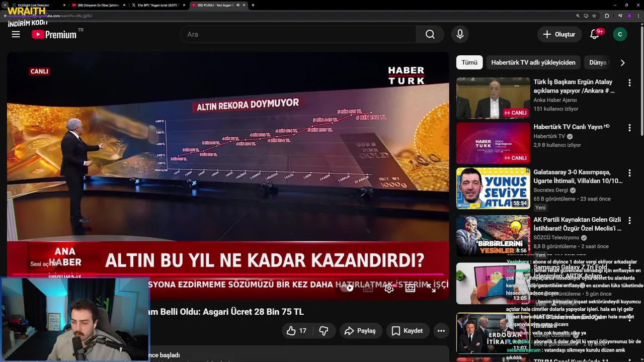This screenshot has width=644, height=362.
Task: Open a new browser tab
Action: 253,5
